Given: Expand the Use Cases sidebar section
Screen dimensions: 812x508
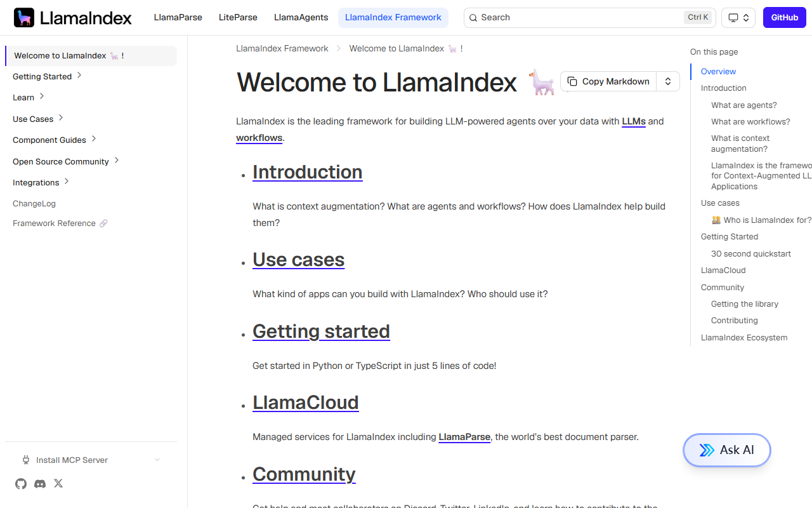Looking at the screenshot, I should [61, 118].
